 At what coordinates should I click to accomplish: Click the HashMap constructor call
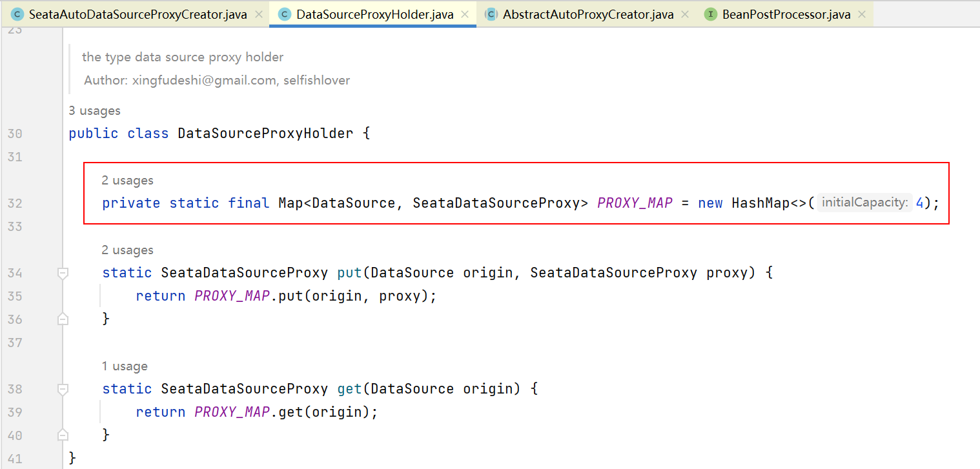point(770,203)
